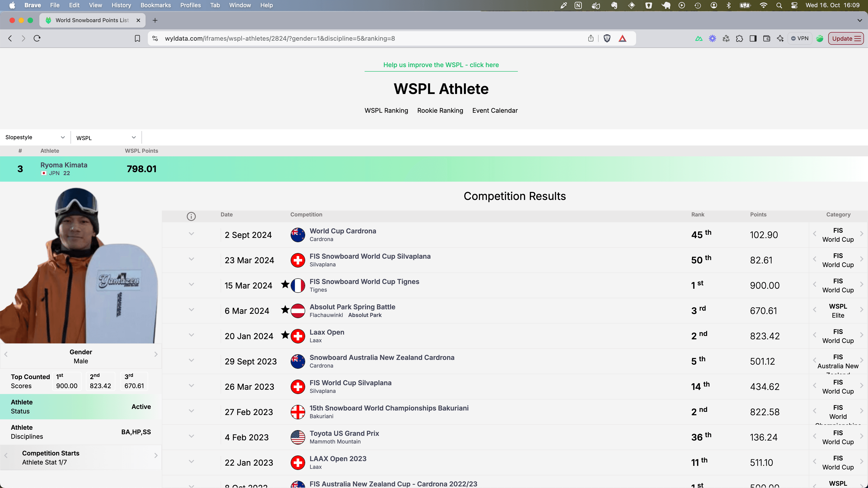The width and height of the screenshot is (868, 488).
Task: Show next athlete stat after Gender
Action: (x=156, y=354)
